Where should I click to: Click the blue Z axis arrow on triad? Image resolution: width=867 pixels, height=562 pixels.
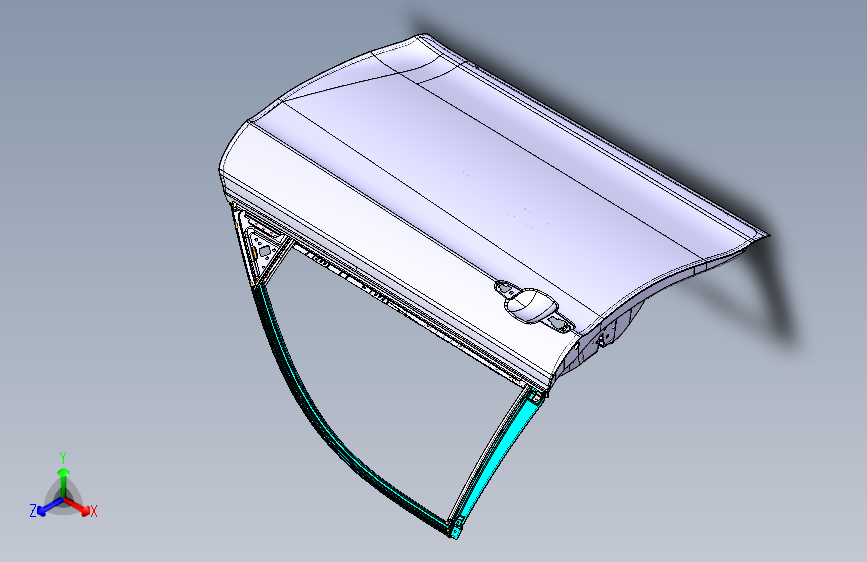click(x=51, y=507)
